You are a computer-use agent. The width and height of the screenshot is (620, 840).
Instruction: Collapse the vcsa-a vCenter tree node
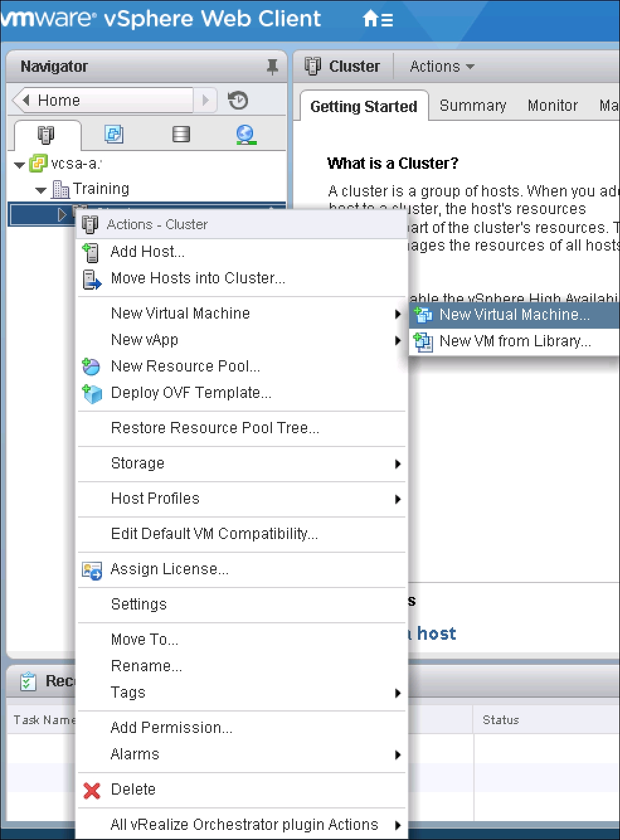(x=20, y=165)
